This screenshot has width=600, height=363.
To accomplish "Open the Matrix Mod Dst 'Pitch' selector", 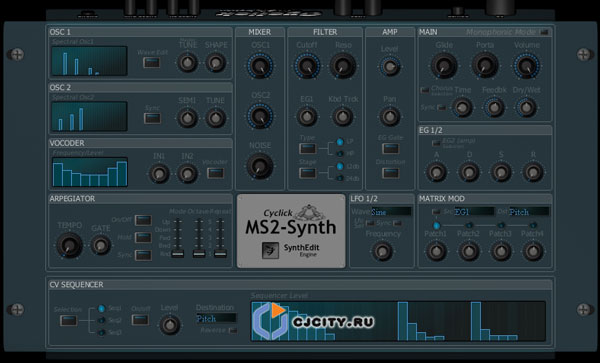I will 529,212.
